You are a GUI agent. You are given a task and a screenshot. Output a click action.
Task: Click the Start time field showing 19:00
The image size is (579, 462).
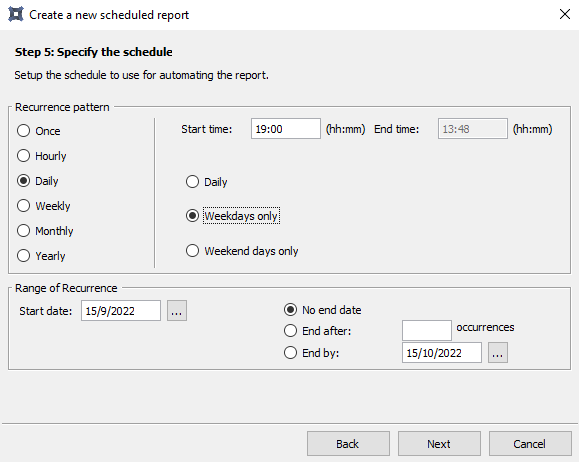[286, 129]
